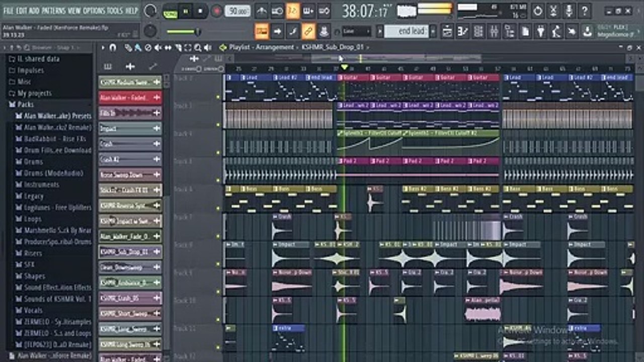
Task: Toggle Song/Pattern mode button
Action: click(x=170, y=11)
